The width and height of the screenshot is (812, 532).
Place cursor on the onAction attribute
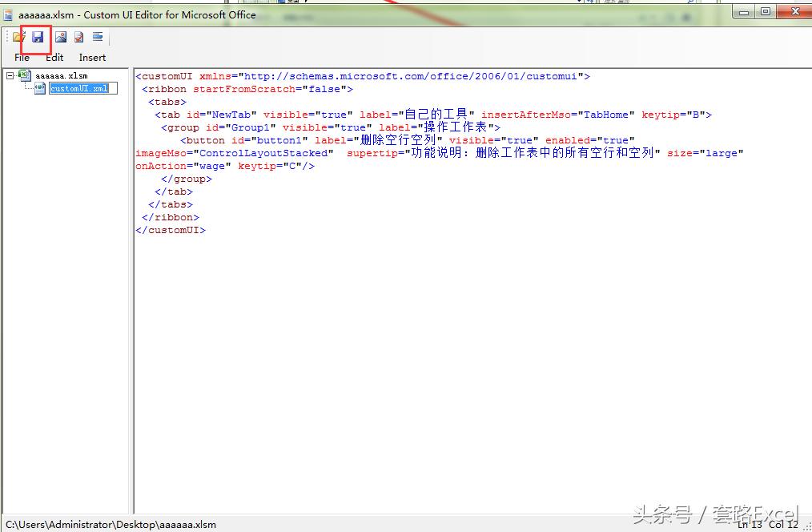point(161,166)
